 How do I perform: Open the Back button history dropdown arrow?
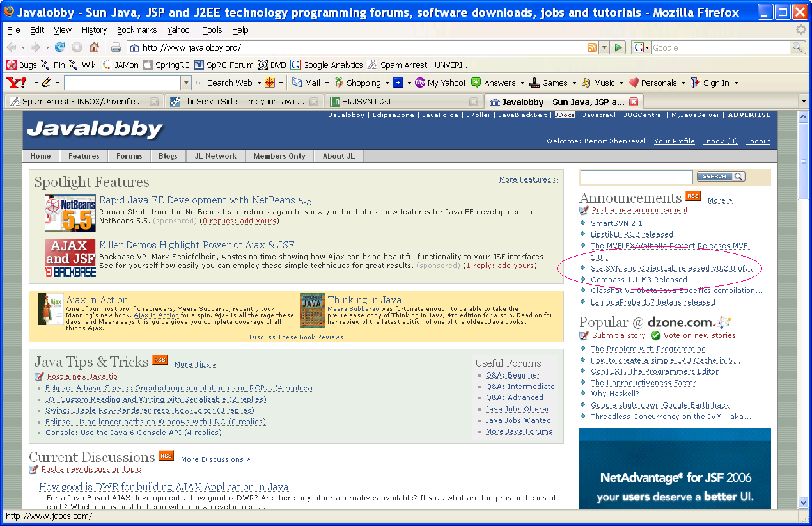pos(23,47)
